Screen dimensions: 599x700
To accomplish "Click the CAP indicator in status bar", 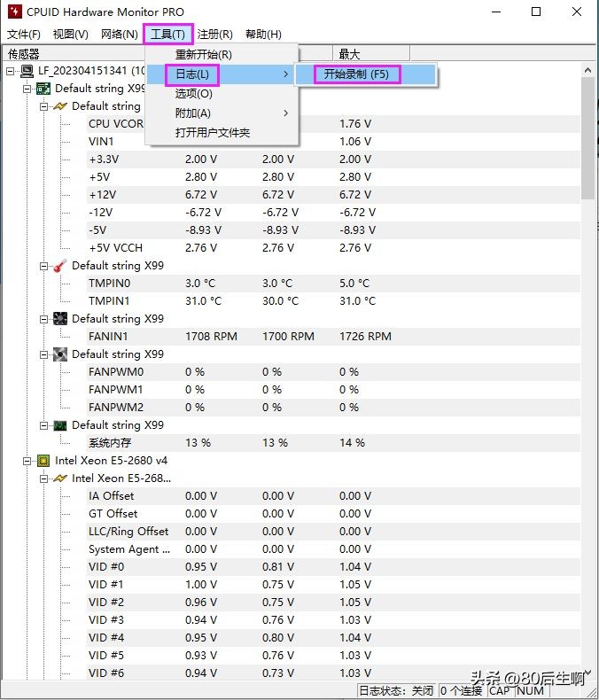I will [501, 690].
